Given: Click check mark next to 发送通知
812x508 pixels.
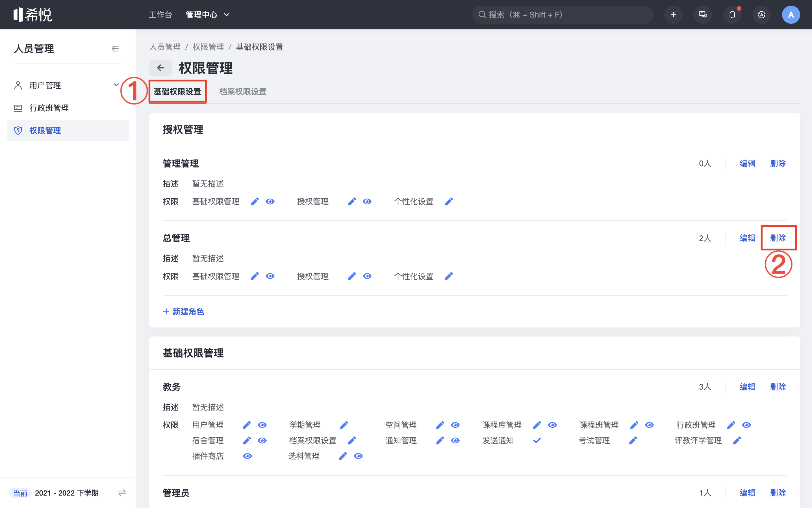Looking at the screenshot, I should [537, 440].
